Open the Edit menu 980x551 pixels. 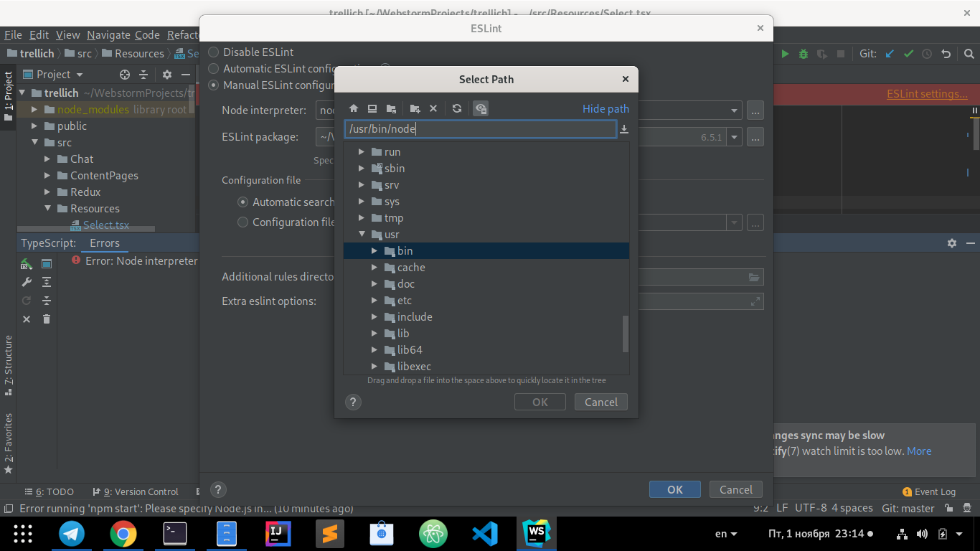pos(39,34)
